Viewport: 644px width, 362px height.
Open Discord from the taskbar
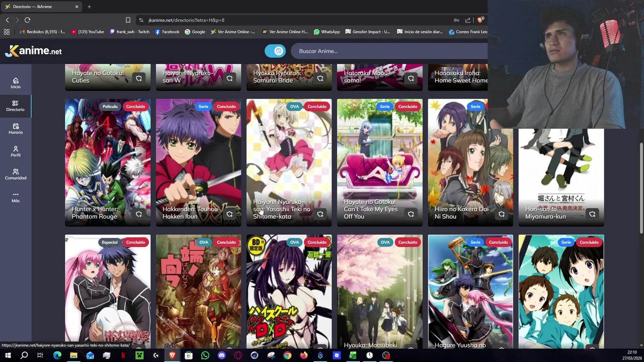221,355
